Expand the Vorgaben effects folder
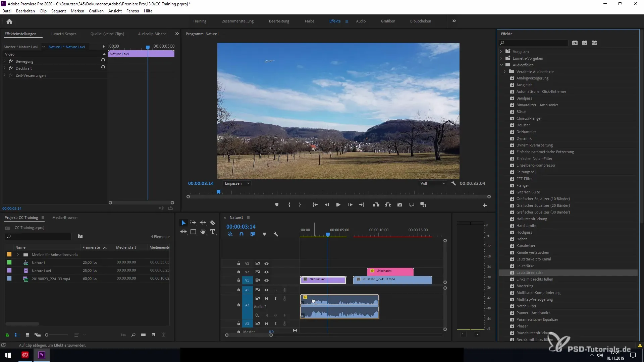The height and width of the screenshot is (362, 644). (x=501, y=52)
